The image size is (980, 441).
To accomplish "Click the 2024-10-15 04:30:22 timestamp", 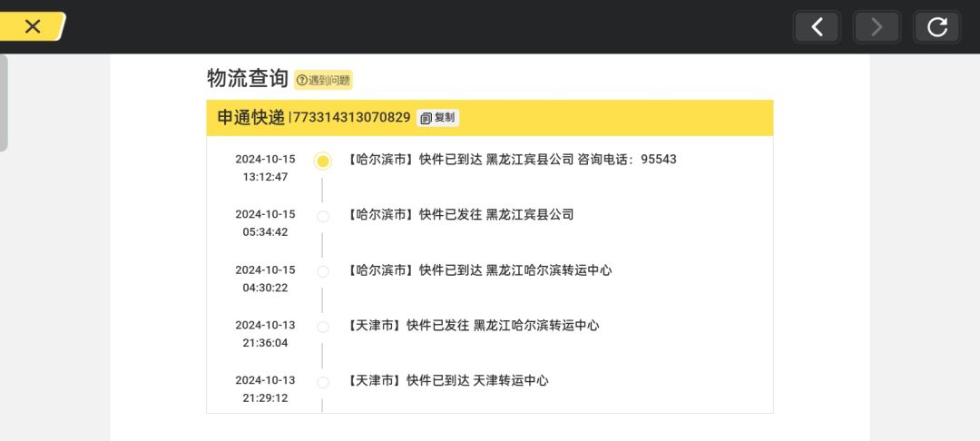I will pyautogui.click(x=265, y=279).
